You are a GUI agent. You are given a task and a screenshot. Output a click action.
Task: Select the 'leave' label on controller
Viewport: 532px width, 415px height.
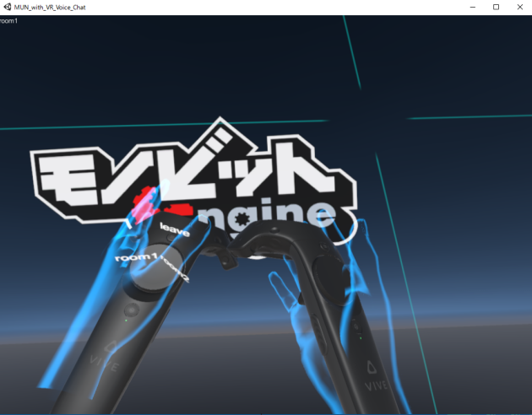tap(175, 229)
